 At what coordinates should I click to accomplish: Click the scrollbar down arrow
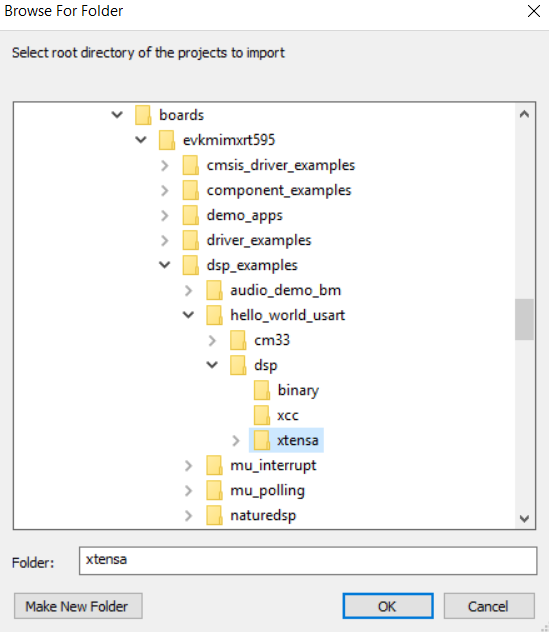524,518
